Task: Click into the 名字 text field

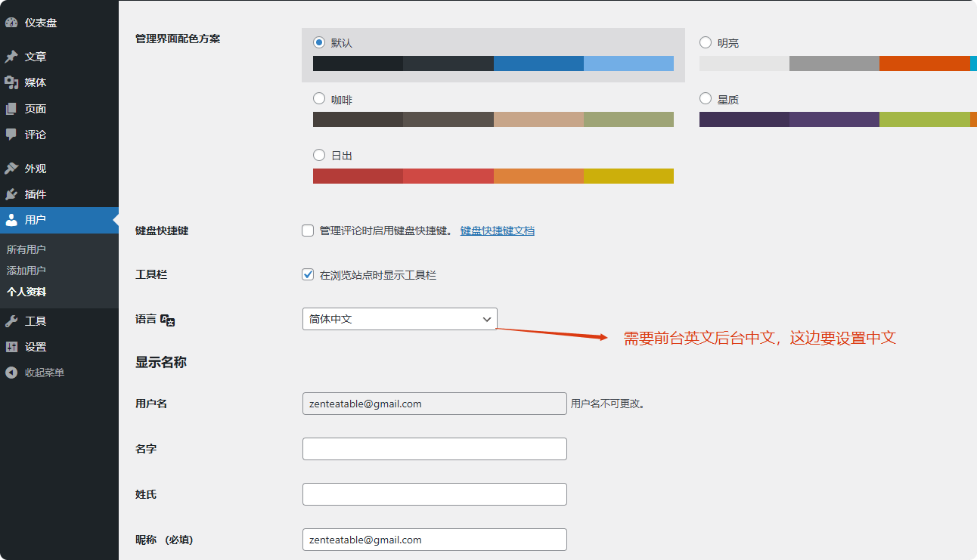Action: pos(434,449)
